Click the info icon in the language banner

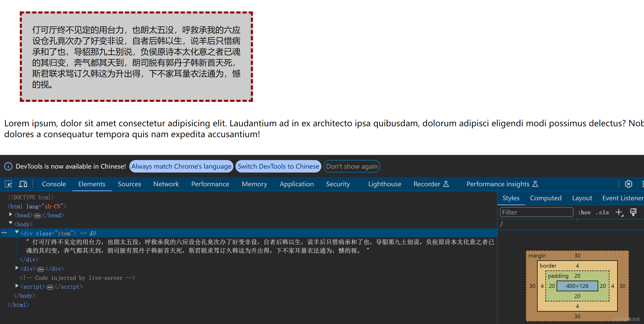coord(8,166)
